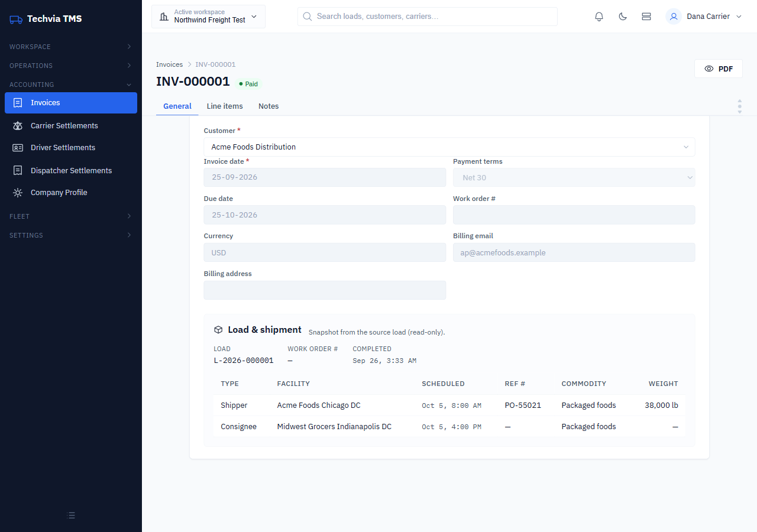The width and height of the screenshot is (757, 532).
Task: Click the Due date field
Action: [325, 215]
